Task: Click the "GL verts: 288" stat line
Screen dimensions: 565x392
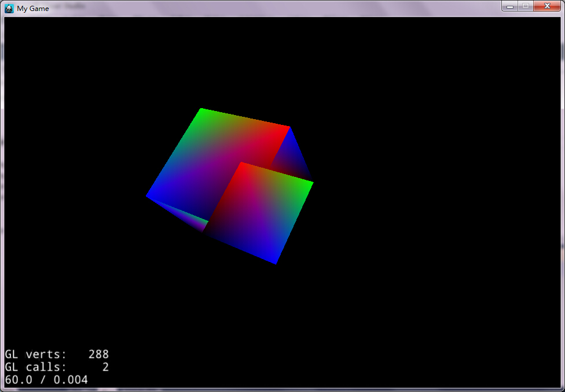Action: (x=57, y=354)
